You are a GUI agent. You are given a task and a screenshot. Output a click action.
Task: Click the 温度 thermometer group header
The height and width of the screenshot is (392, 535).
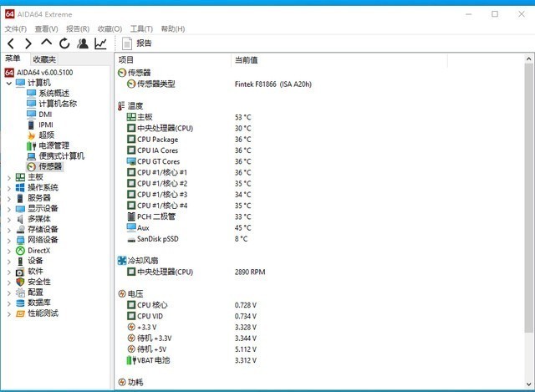(x=130, y=106)
